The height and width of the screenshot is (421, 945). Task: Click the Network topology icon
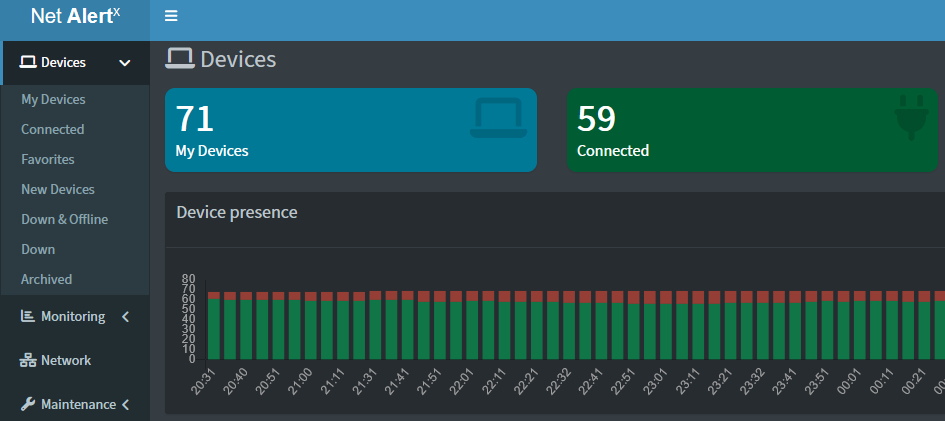click(28, 361)
